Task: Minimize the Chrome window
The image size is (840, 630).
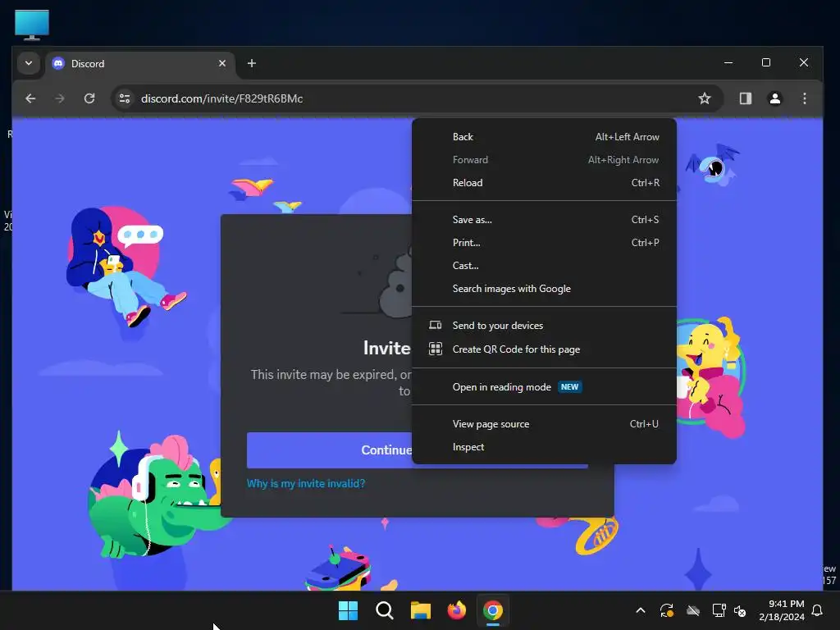Action: (728, 62)
